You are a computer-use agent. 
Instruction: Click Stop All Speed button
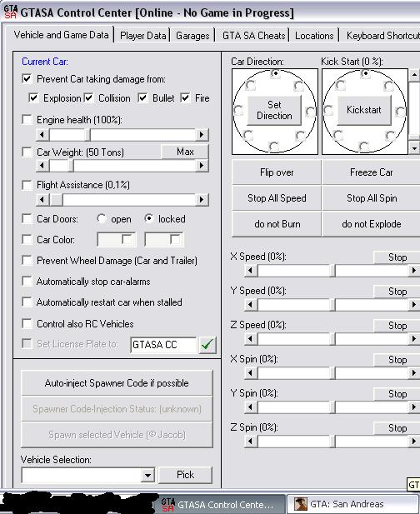(277, 198)
